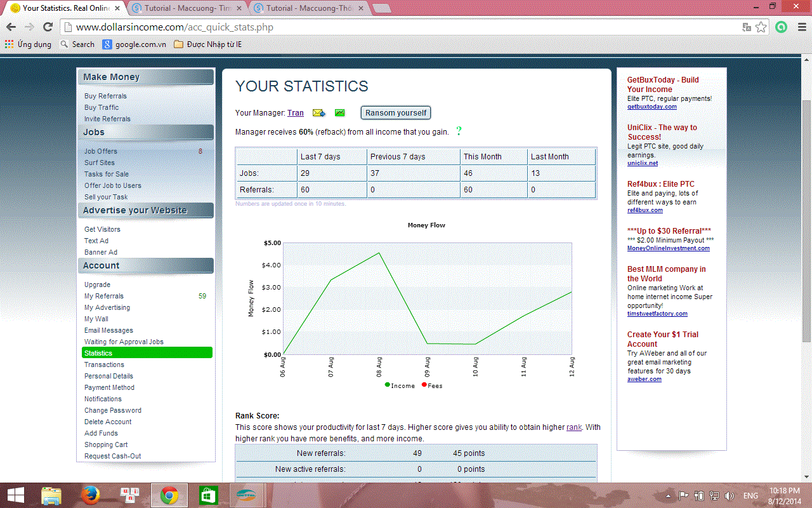Go back using the browser back arrow
The width and height of the screenshot is (812, 508).
coord(11,27)
